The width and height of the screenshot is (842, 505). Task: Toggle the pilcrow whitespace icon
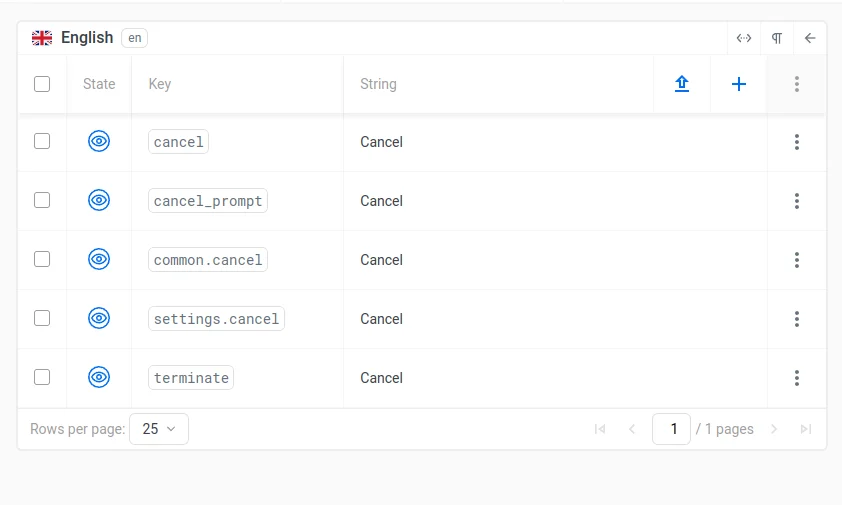(x=777, y=38)
